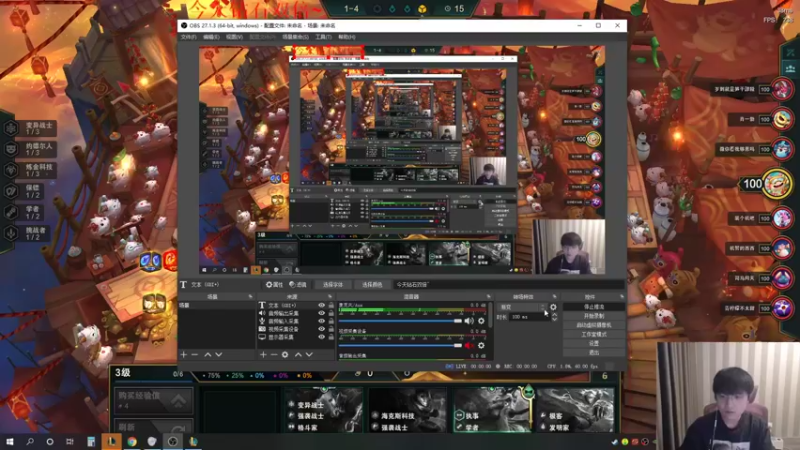Image resolution: width=800 pixels, height=450 pixels.
Task: Open transition properties gear next to 淡变
Action: [x=554, y=307]
